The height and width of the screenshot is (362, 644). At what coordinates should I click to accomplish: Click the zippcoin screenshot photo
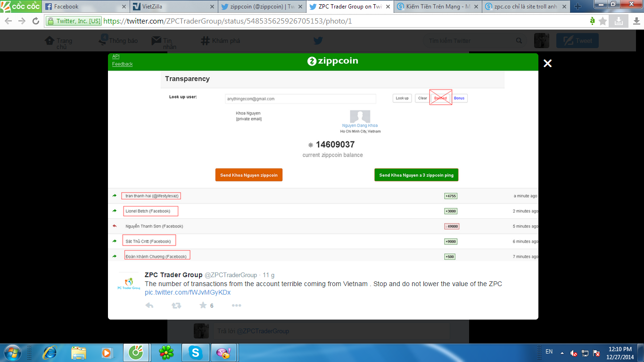(323, 157)
